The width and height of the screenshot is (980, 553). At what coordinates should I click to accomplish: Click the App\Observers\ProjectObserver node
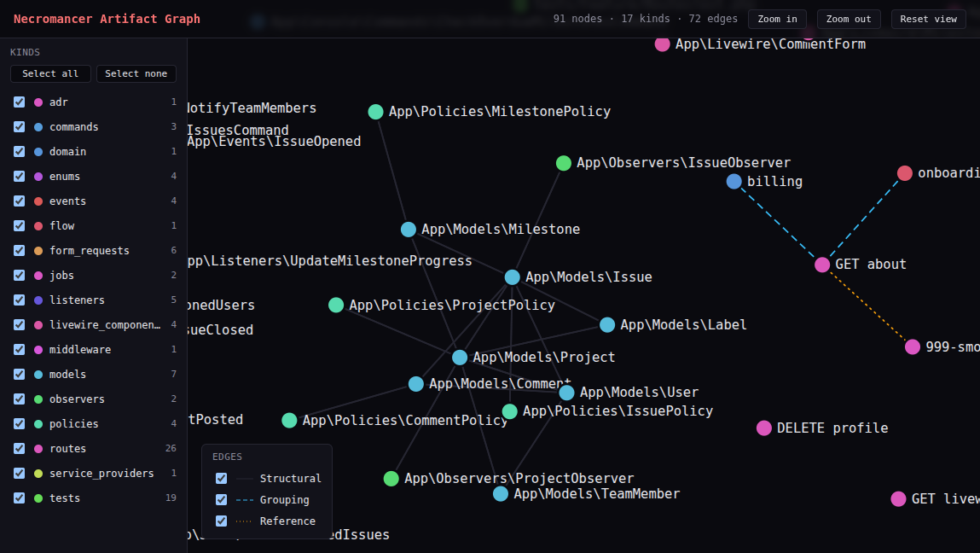pyautogui.click(x=391, y=480)
